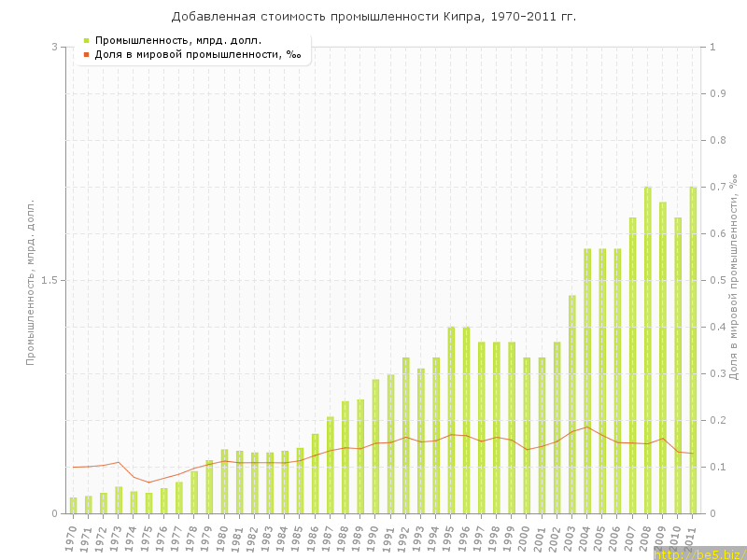Open the be5.biz watermark link
Image resolution: width=747 pixels, height=560 pixels.
pyautogui.click(x=698, y=553)
